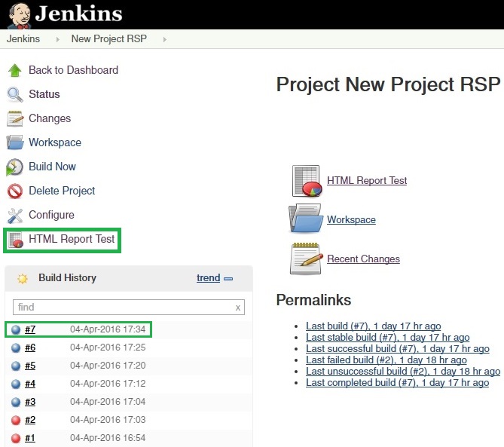Click the blue status ball for build #6
Screen dimensions: 504x447
click(16, 347)
